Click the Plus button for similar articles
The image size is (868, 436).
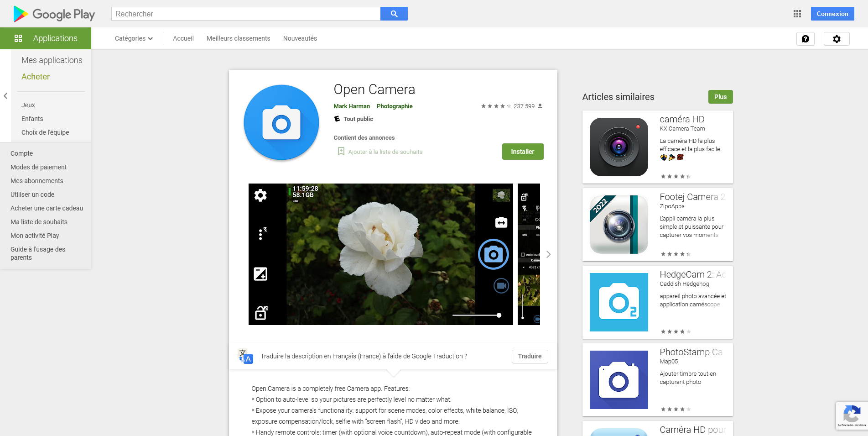721,97
